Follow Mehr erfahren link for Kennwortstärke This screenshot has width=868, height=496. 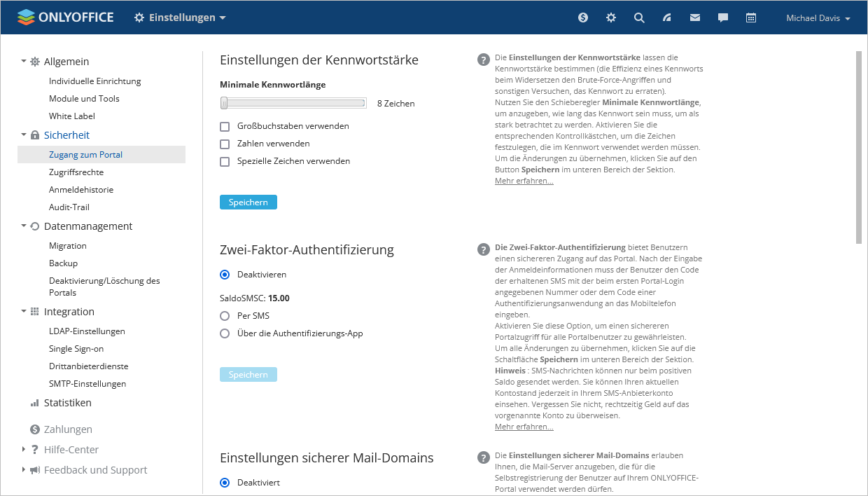524,181
